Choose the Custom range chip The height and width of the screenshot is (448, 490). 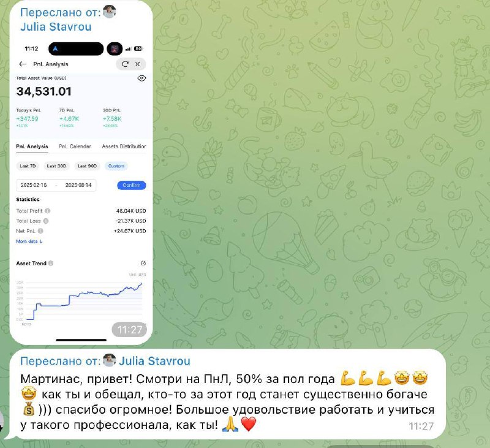click(116, 166)
